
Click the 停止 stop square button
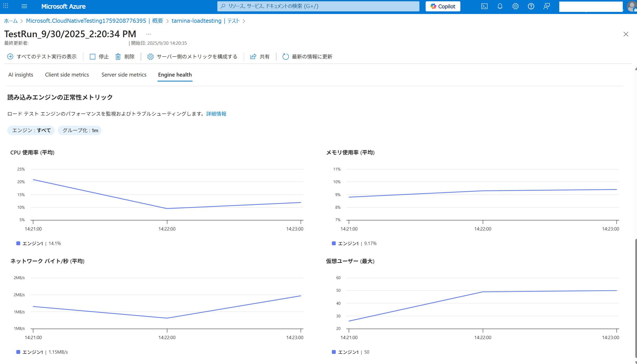tap(93, 57)
